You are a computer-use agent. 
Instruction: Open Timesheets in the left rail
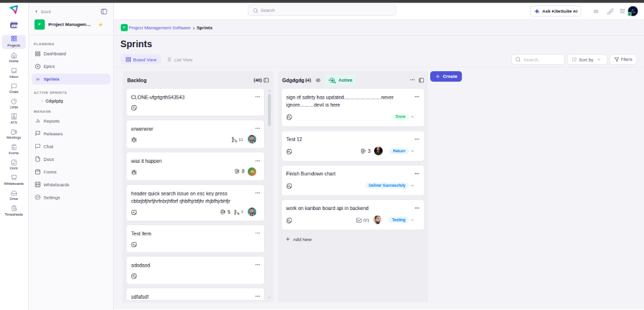14,211
